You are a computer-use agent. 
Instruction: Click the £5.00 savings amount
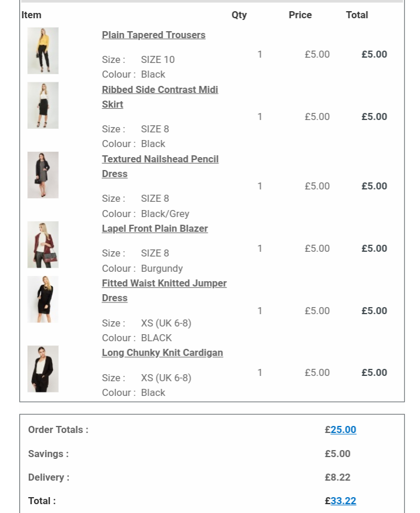(337, 454)
